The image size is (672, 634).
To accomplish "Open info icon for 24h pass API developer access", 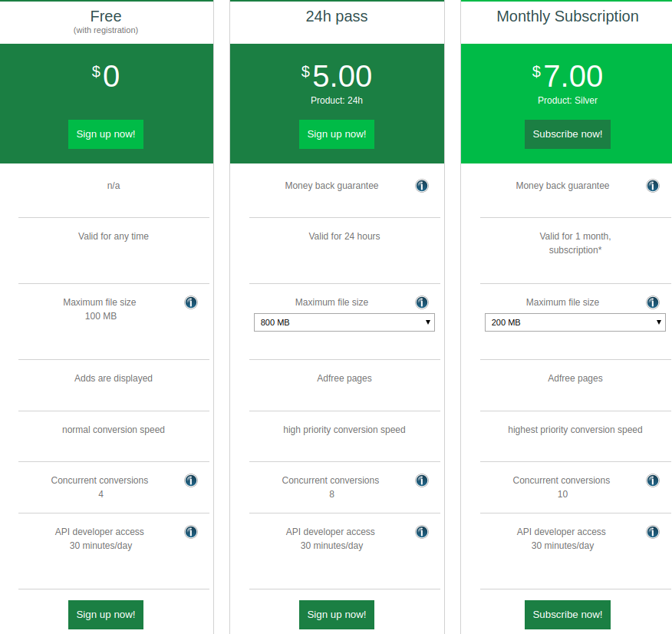I will coord(422,532).
